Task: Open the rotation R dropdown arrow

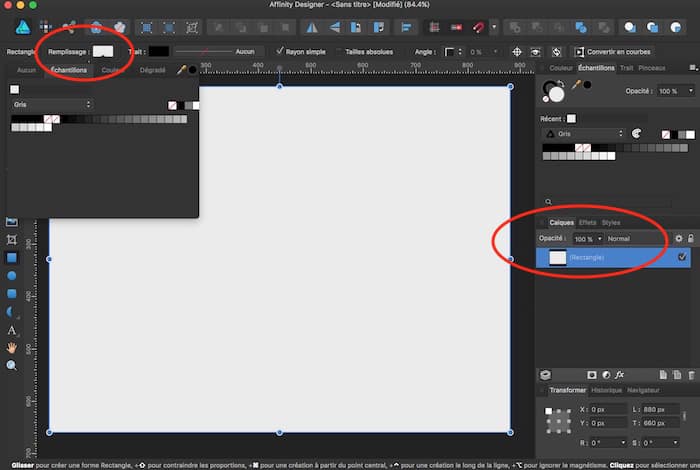Action: click(x=623, y=443)
